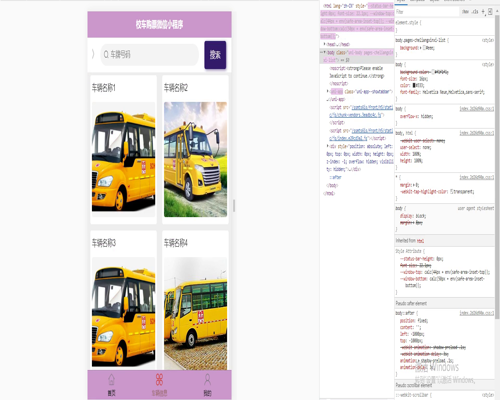Click the body color property swatch
This screenshot has height=400, width=500.
[414, 85]
